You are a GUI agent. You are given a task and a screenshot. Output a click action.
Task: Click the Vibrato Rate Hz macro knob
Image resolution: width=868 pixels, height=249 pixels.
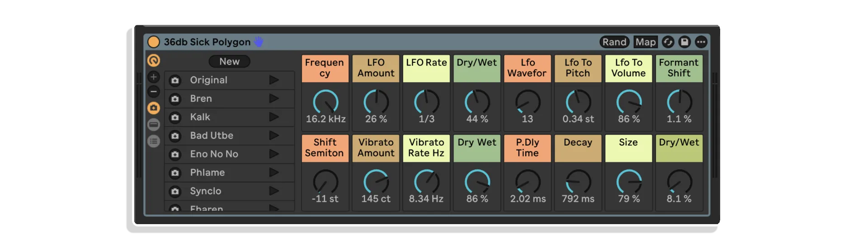427,182
